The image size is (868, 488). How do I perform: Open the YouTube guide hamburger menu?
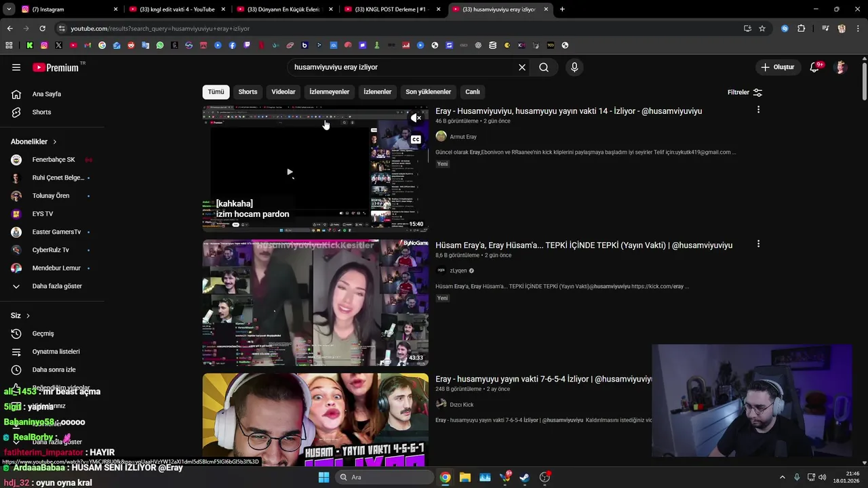tap(16, 67)
